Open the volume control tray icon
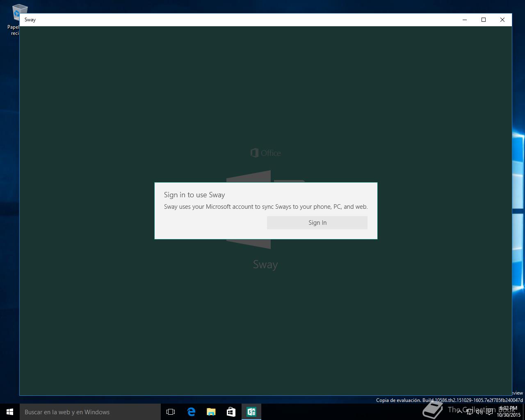Image resolution: width=525 pixels, height=420 pixels. pos(479,412)
